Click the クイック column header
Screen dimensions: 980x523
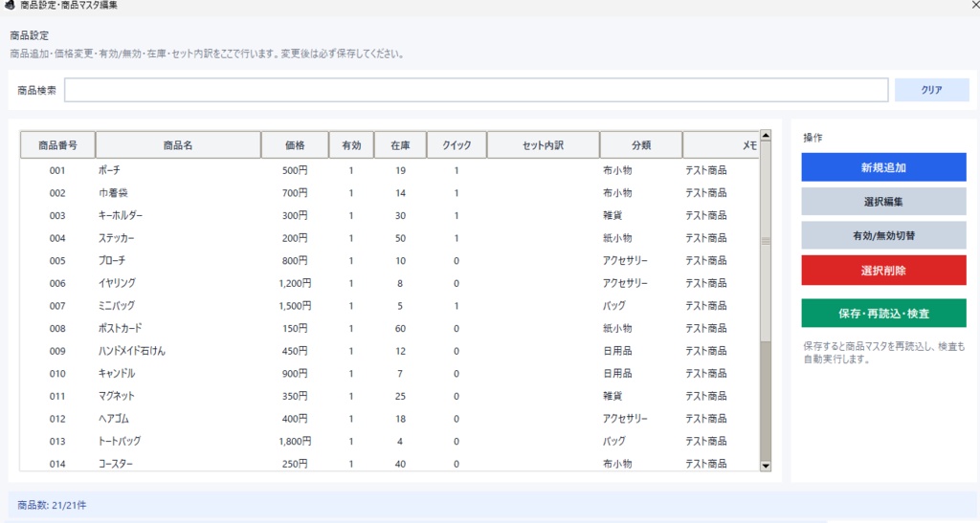457,144
